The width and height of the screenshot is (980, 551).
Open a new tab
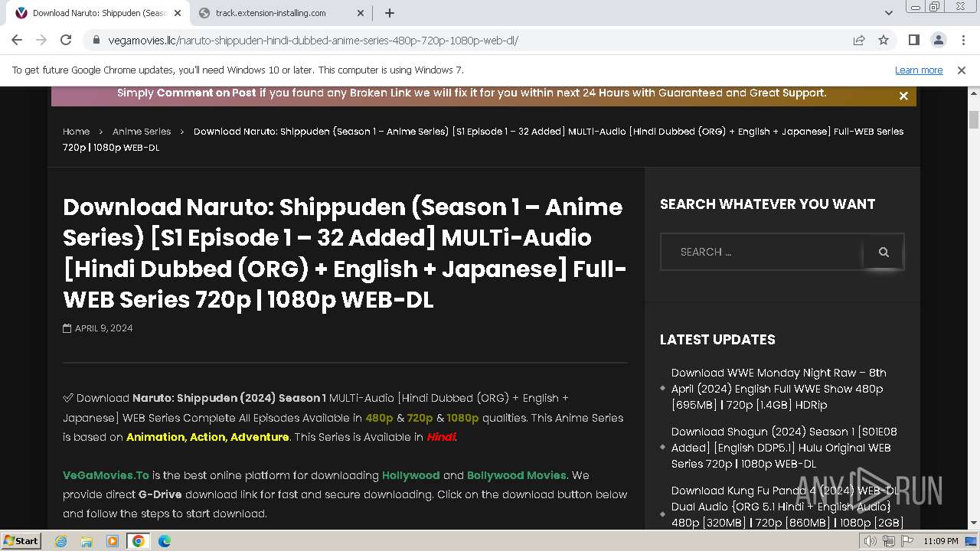tap(390, 13)
